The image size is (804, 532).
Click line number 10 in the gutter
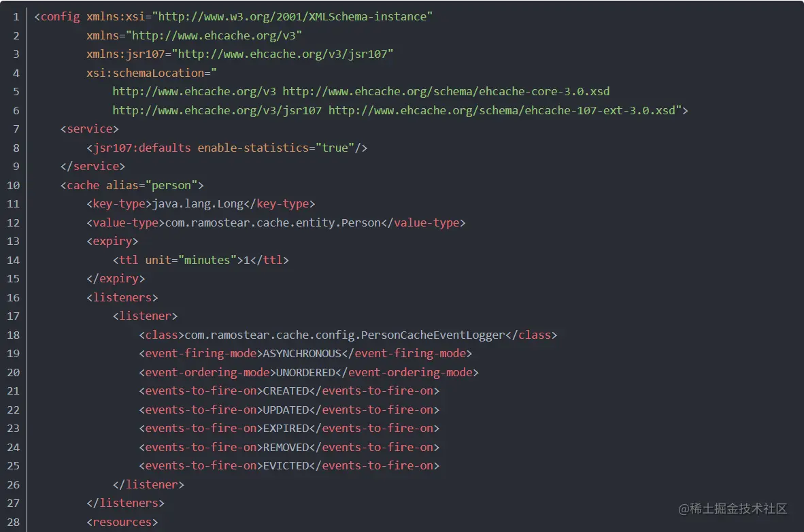click(x=13, y=185)
